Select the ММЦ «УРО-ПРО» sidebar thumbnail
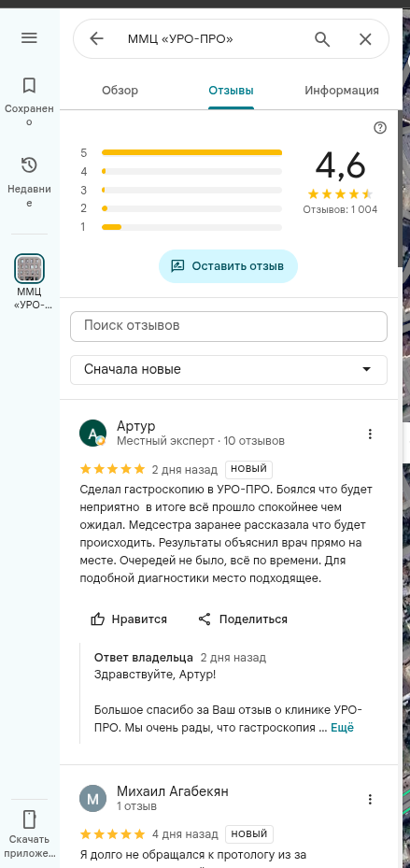The width and height of the screenshot is (410, 868). pyautogui.click(x=29, y=268)
